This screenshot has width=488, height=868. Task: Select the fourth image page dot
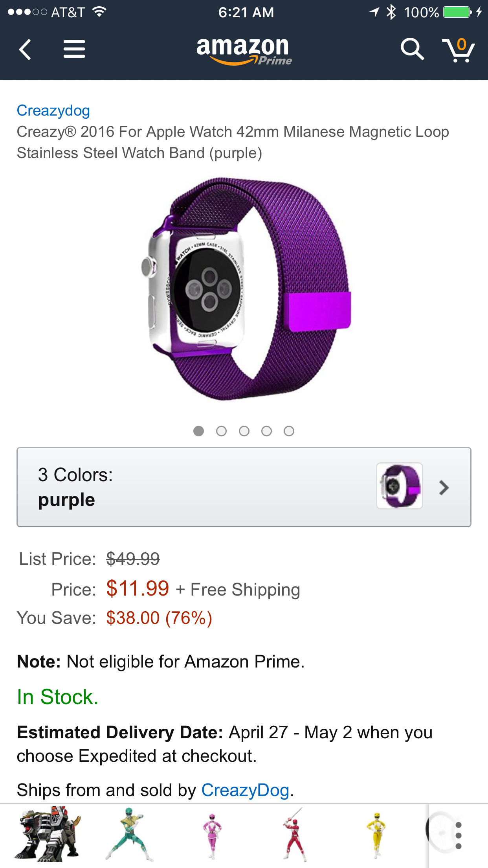coord(266,431)
